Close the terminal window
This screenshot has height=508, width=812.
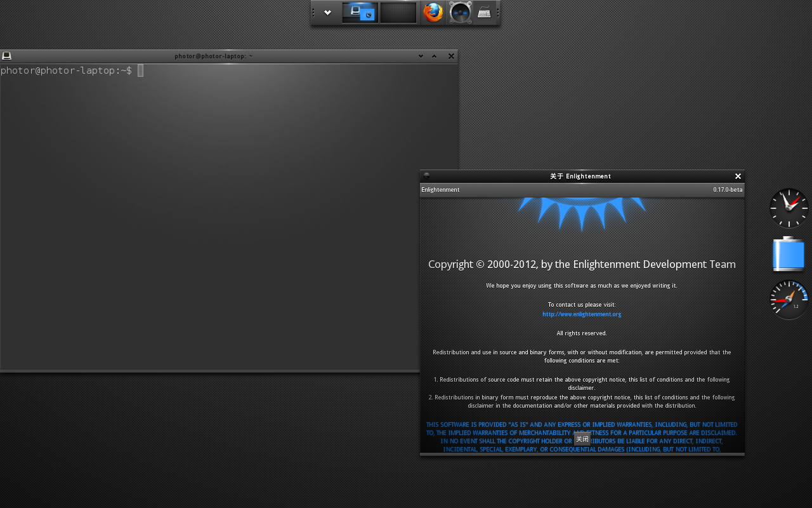(x=451, y=56)
